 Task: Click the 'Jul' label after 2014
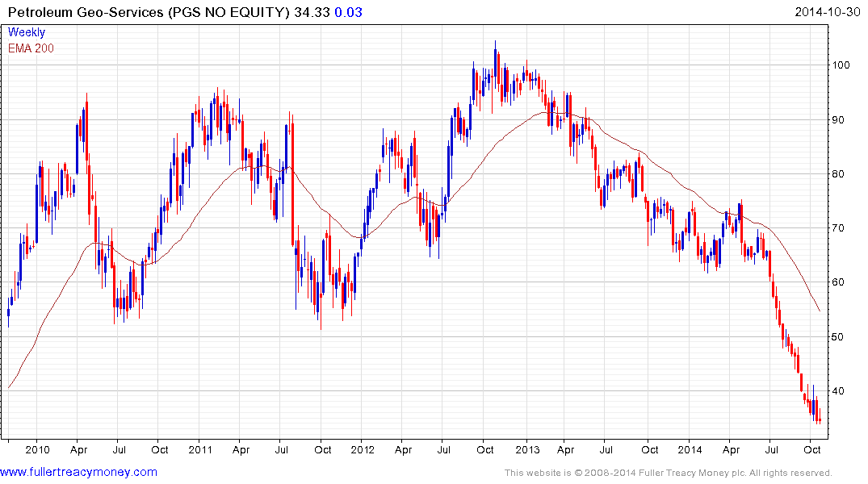click(771, 449)
